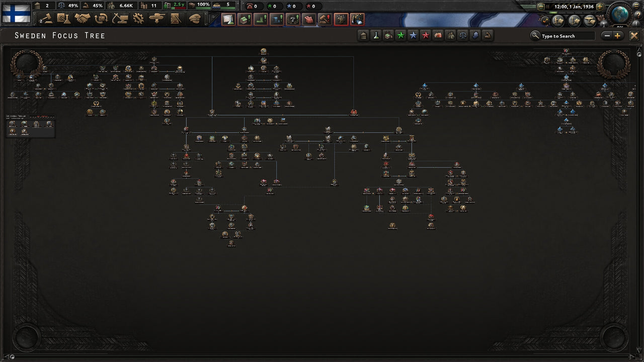Zoom into the focus tree using the plus button
Image resolution: width=644 pixels, height=362 pixels.
pos(617,36)
